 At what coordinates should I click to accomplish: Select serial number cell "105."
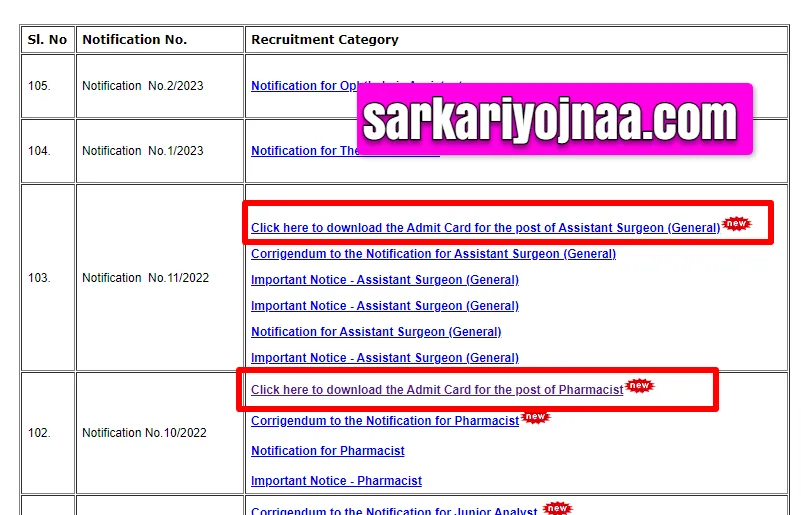(48, 86)
